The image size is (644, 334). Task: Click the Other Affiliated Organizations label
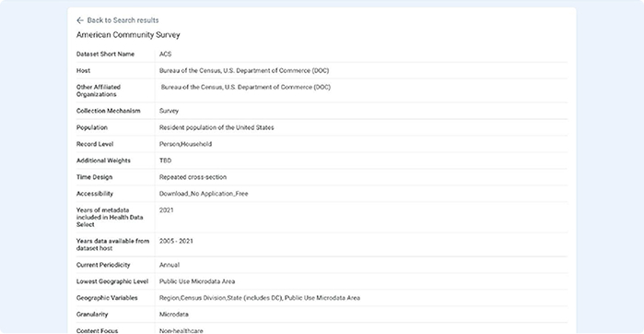(x=99, y=91)
